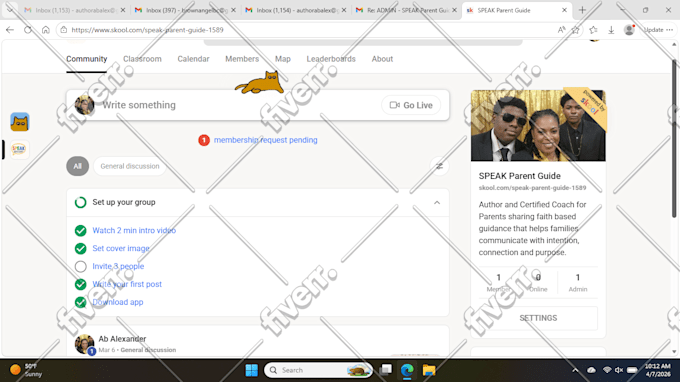Open OneDrive cloud tray icon
680x382 pixels.
(x=591, y=370)
